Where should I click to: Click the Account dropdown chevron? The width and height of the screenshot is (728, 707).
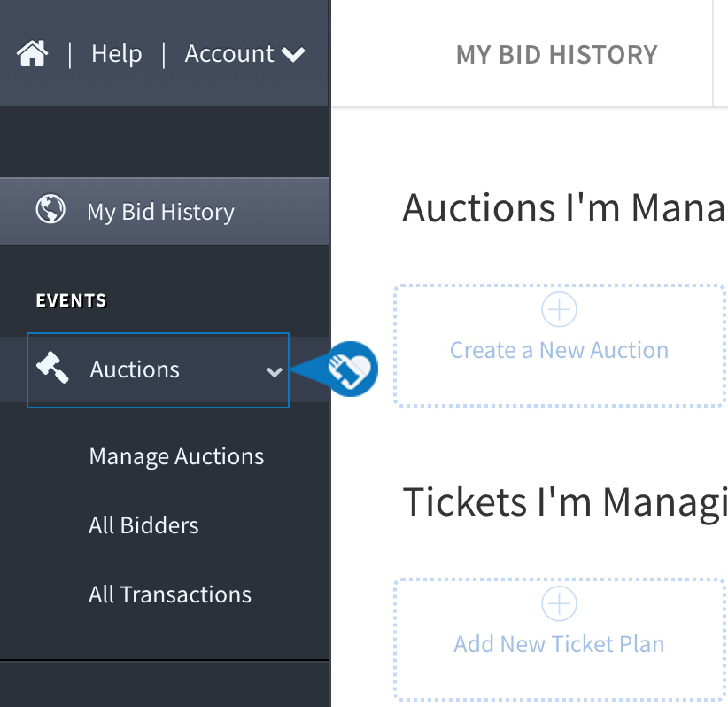(x=293, y=55)
